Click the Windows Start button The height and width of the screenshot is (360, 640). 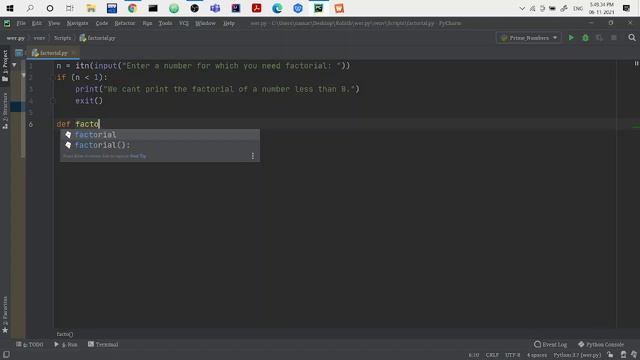[x=10, y=8]
